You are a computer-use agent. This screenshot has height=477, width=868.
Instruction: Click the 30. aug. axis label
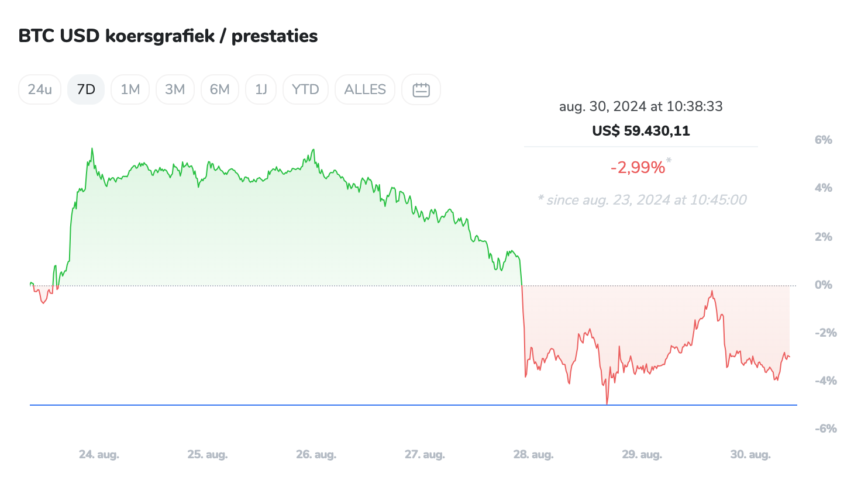tap(750, 454)
